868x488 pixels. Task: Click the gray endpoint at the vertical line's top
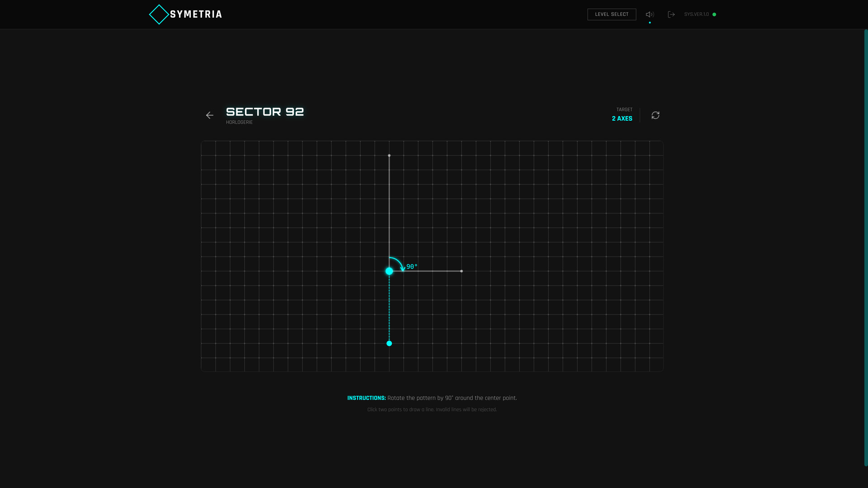click(x=389, y=155)
